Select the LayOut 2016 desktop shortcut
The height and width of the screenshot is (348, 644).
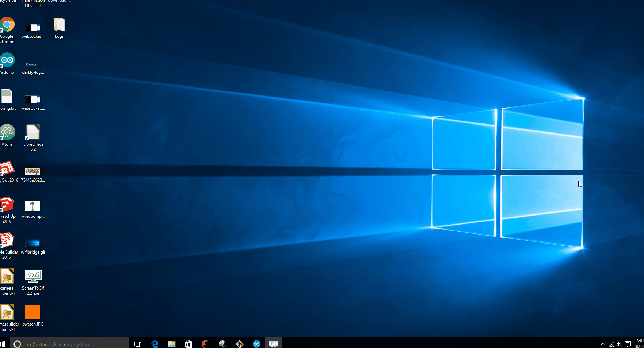point(9,172)
